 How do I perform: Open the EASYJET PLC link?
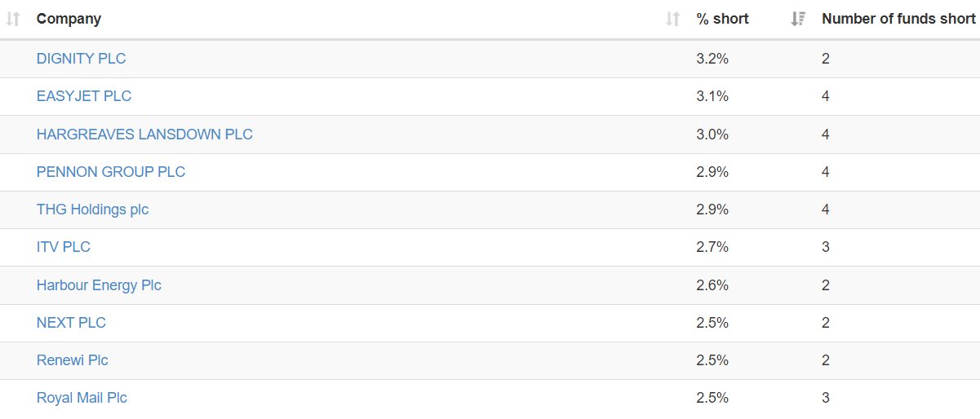84,96
